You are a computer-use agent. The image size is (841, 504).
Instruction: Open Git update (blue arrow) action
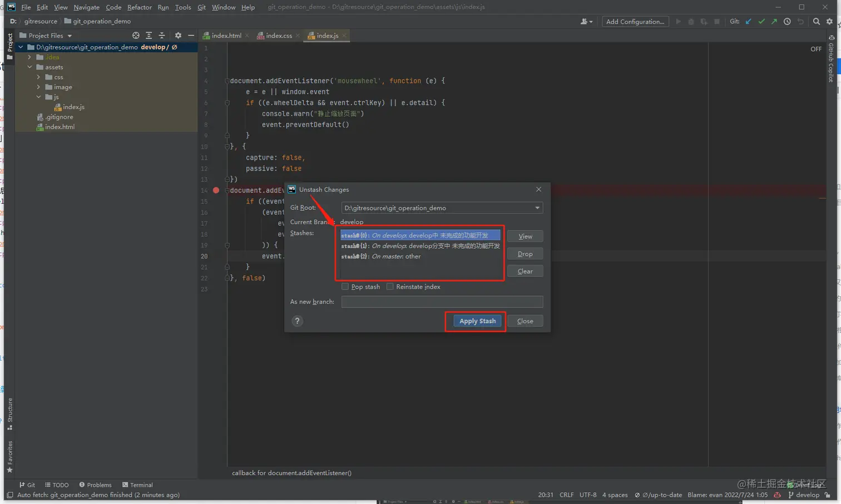749,21
